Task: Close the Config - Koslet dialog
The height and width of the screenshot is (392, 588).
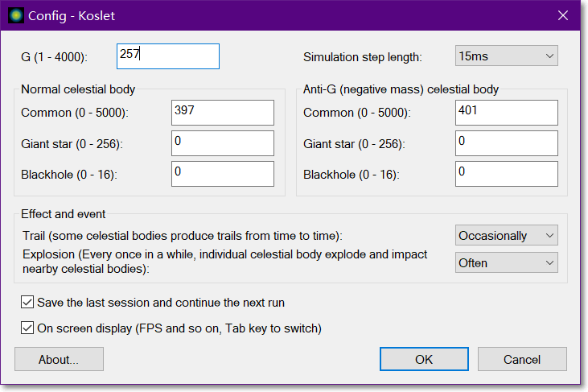Action: (x=562, y=15)
